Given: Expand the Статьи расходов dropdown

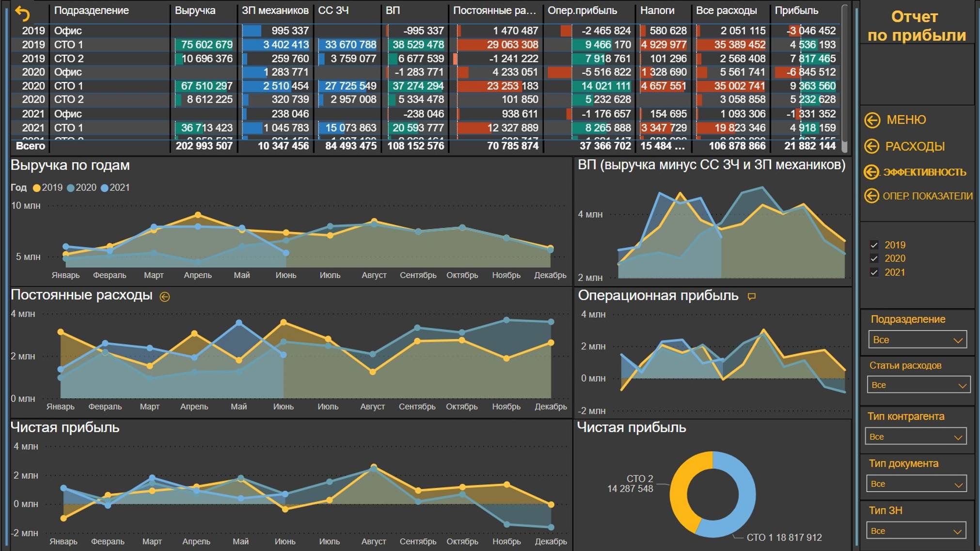Looking at the screenshot, I should point(918,384).
